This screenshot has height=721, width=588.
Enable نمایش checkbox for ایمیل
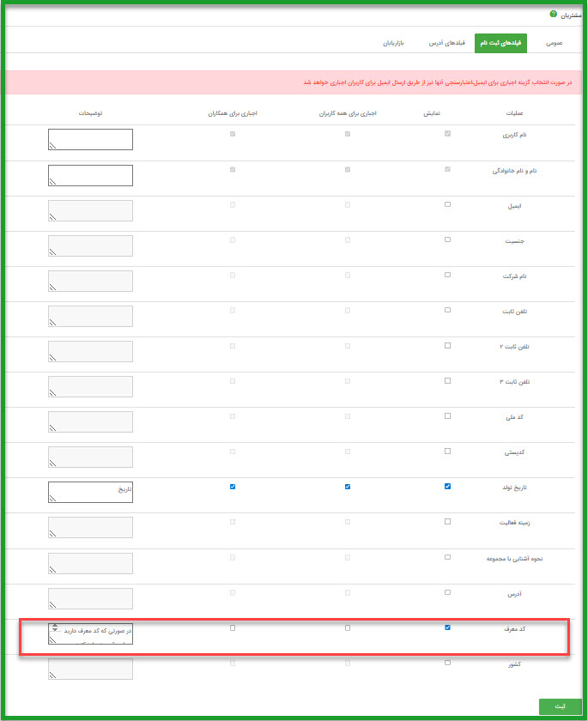click(x=447, y=204)
